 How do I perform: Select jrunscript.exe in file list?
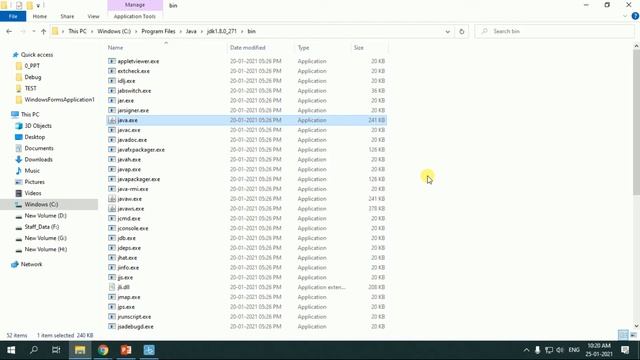[x=247, y=317]
